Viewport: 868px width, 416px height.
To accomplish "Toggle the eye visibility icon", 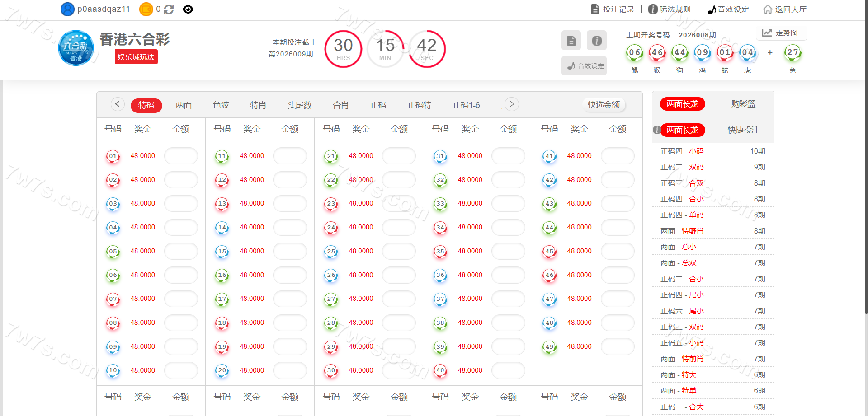I will [x=188, y=9].
